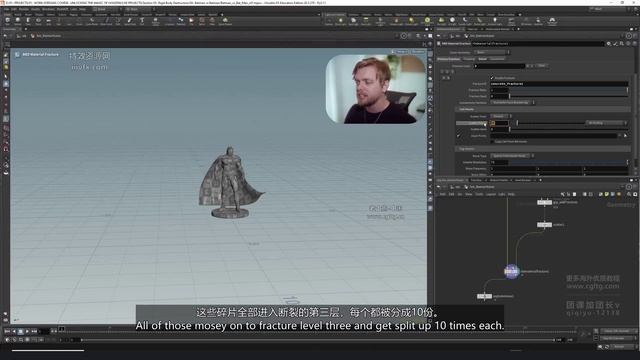Screen dimensions: 640x360
Task: Open the File menu
Action: [7, 9]
